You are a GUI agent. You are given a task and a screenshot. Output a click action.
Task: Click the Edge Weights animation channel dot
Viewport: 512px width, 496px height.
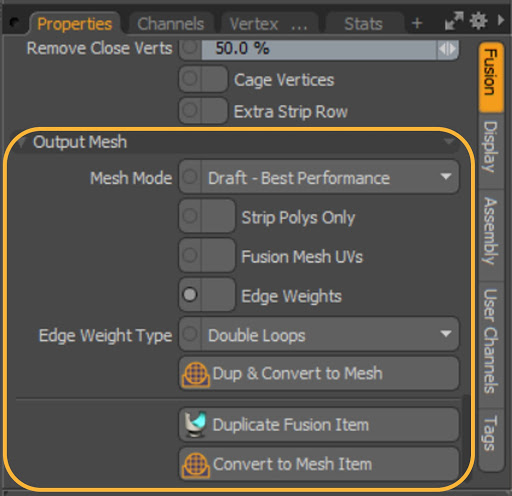coord(190,295)
